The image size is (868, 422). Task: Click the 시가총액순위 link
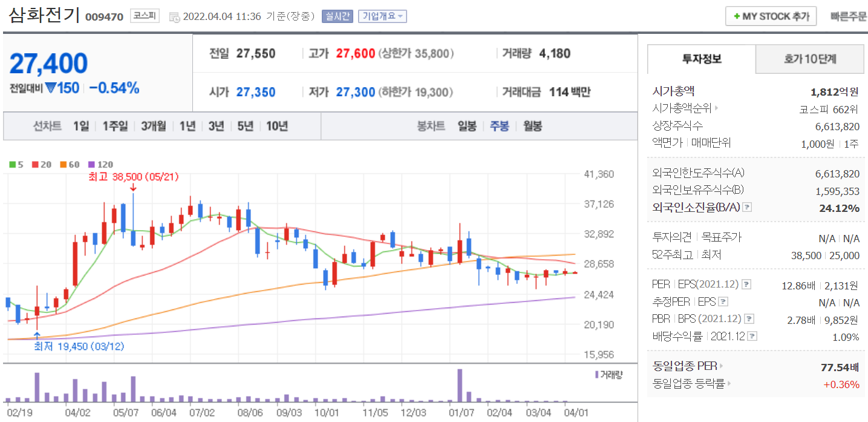coord(682,109)
